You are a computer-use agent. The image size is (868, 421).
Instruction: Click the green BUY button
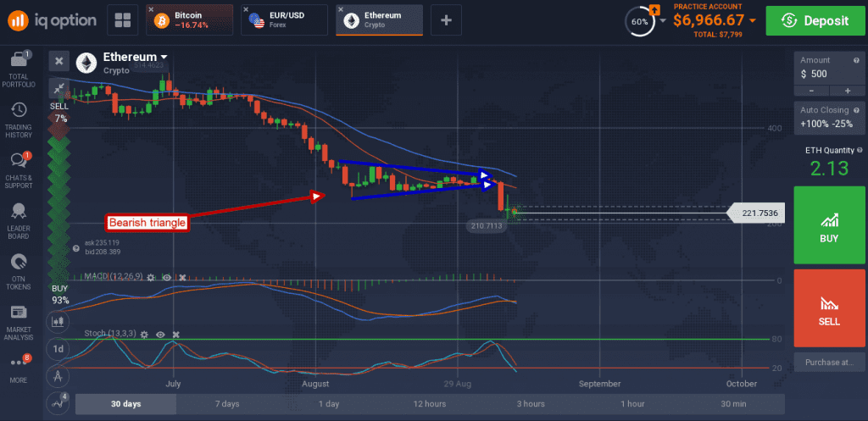[829, 225]
